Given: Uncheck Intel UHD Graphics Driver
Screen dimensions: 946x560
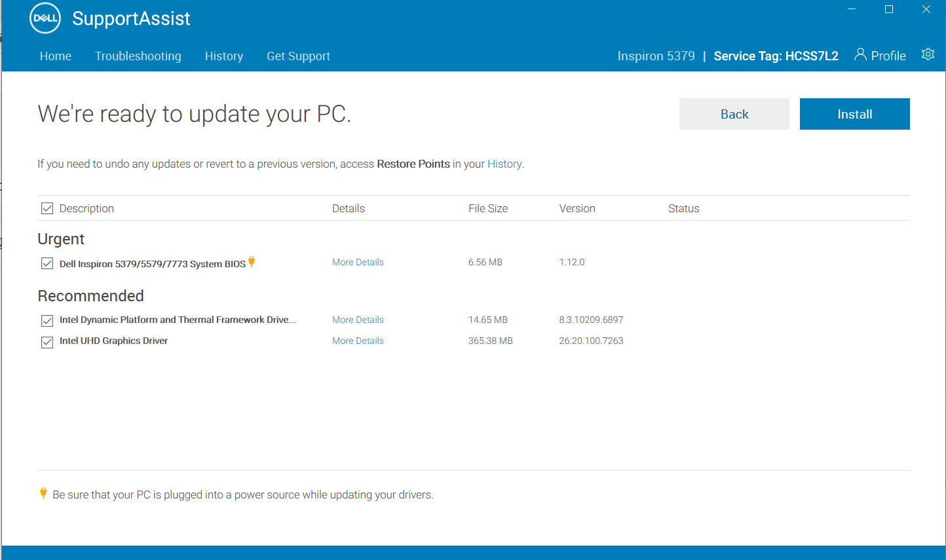Looking at the screenshot, I should pyautogui.click(x=47, y=342).
